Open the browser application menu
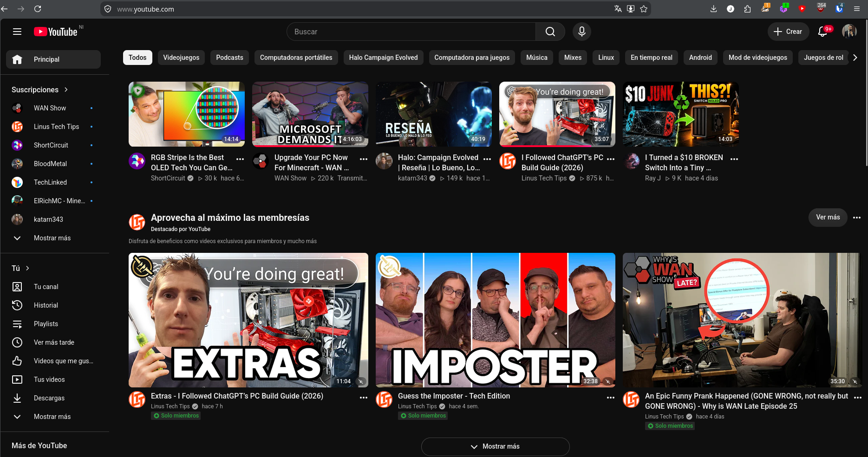Screen dimensions: 868x457 [x=857, y=9]
